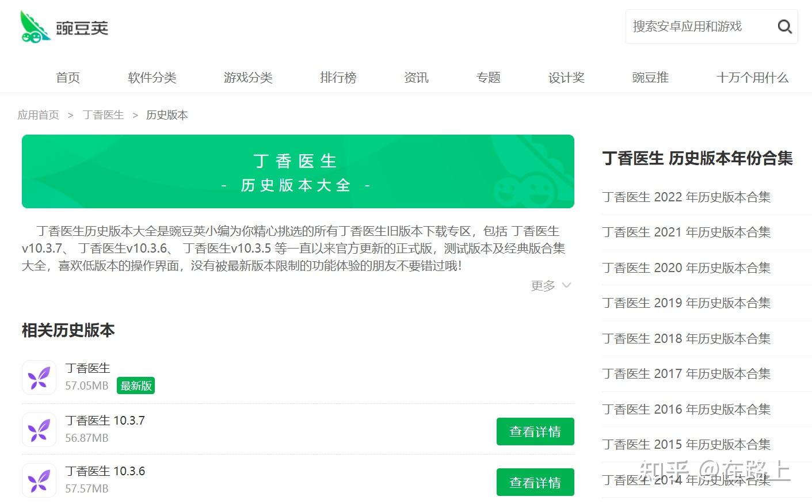Open 丁香医生 2019 年历史版本合集
812x504 pixels.
click(x=686, y=303)
